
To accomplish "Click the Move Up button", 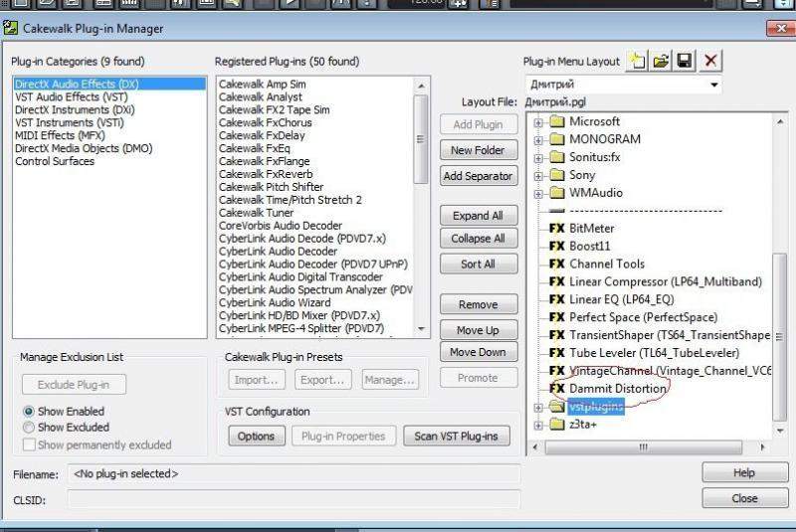I will [479, 330].
